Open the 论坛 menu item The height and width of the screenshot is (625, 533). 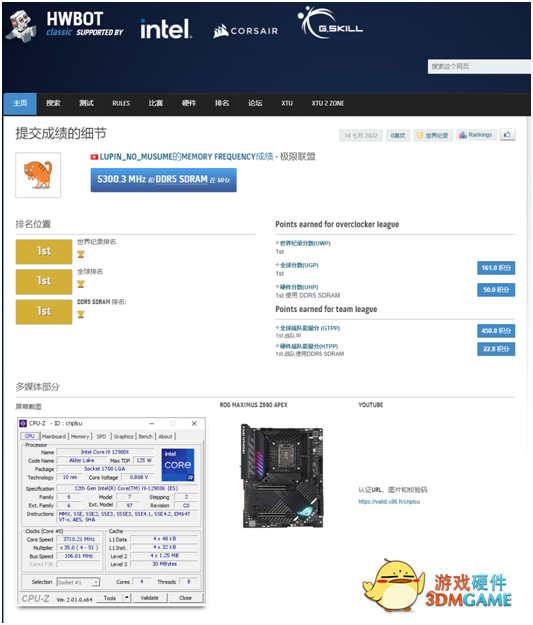click(255, 104)
